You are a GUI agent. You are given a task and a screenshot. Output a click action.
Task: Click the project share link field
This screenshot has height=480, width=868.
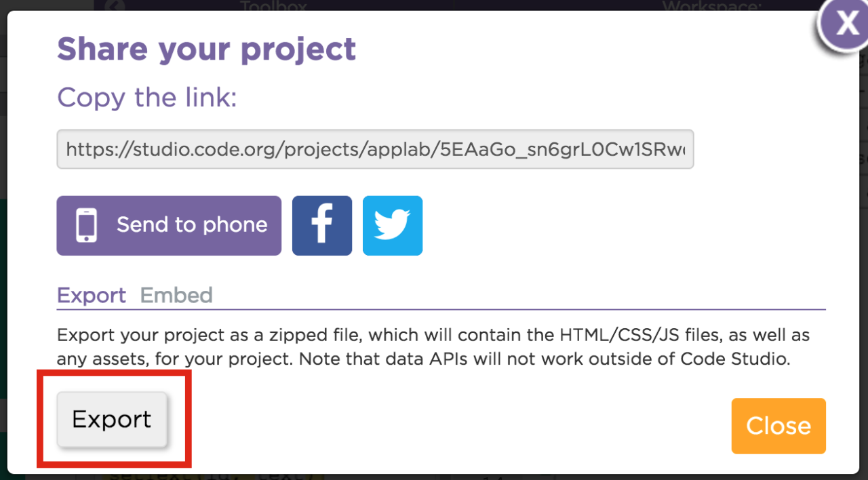point(375,149)
